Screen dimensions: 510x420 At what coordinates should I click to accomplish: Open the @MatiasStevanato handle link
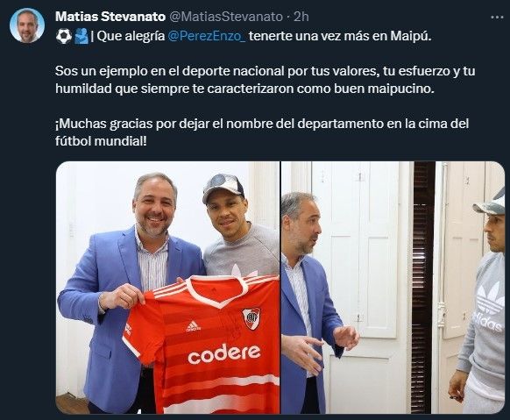(226, 17)
